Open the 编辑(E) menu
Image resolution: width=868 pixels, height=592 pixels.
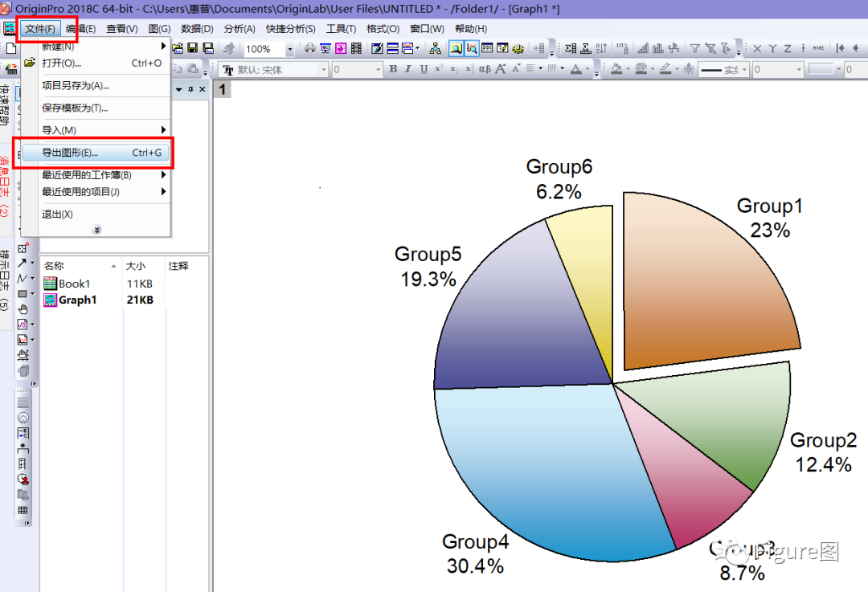80,29
